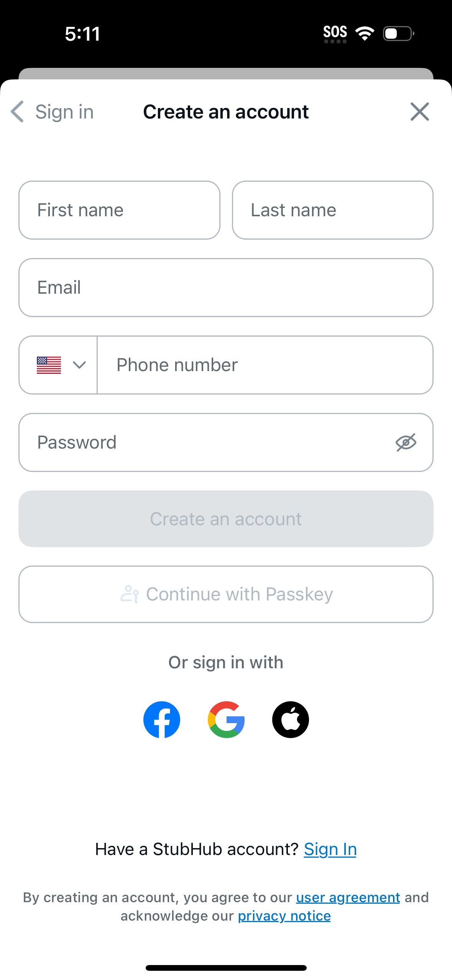Screen dimensions: 452x980
Task: Open the Sign In link
Action: 330,849
